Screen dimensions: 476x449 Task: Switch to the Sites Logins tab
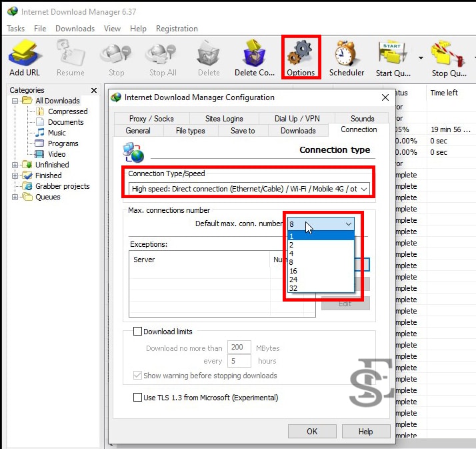(x=224, y=119)
